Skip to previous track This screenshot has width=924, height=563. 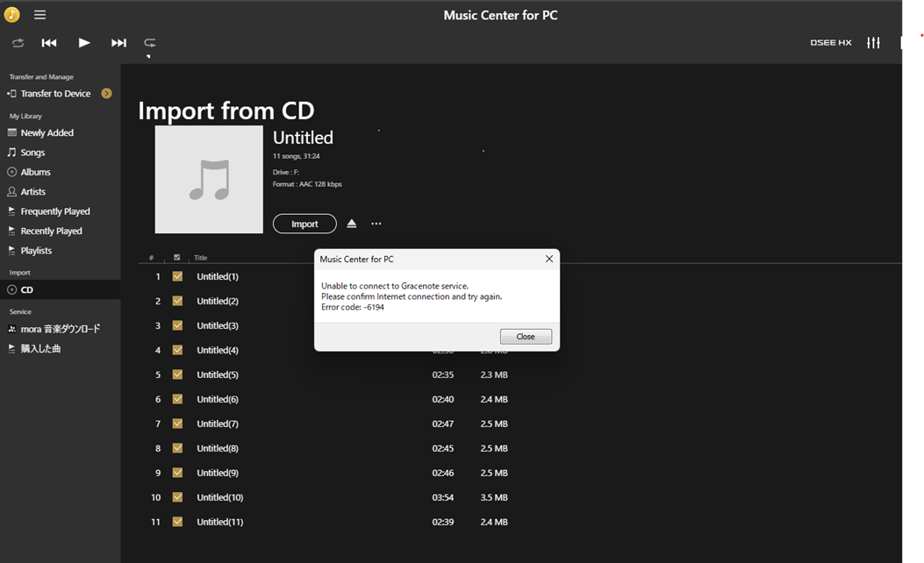pos(49,43)
